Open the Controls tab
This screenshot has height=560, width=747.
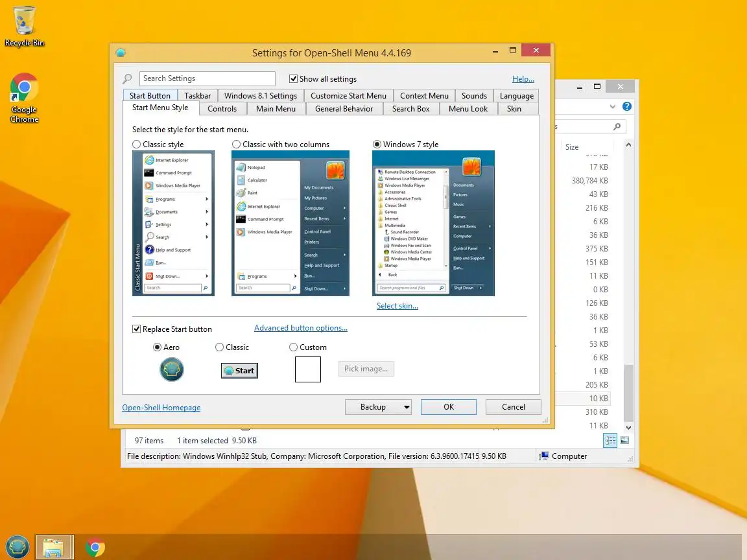(222, 109)
